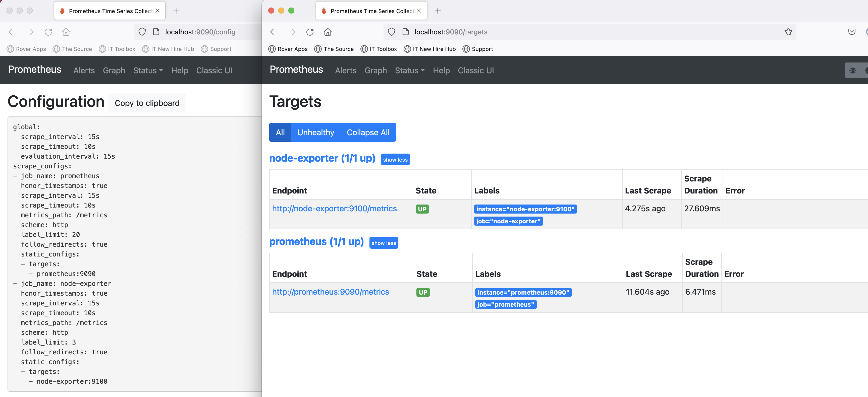The image size is (868, 397).
Task: Click the back arrow in the config window
Action: pyautogui.click(x=12, y=32)
